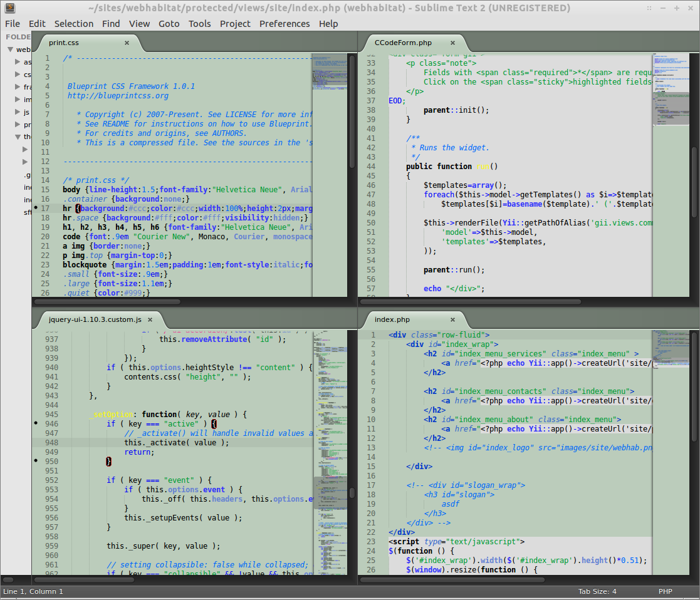The width and height of the screenshot is (700, 600).
Task: Close the print.css tab
Action: [x=127, y=43]
